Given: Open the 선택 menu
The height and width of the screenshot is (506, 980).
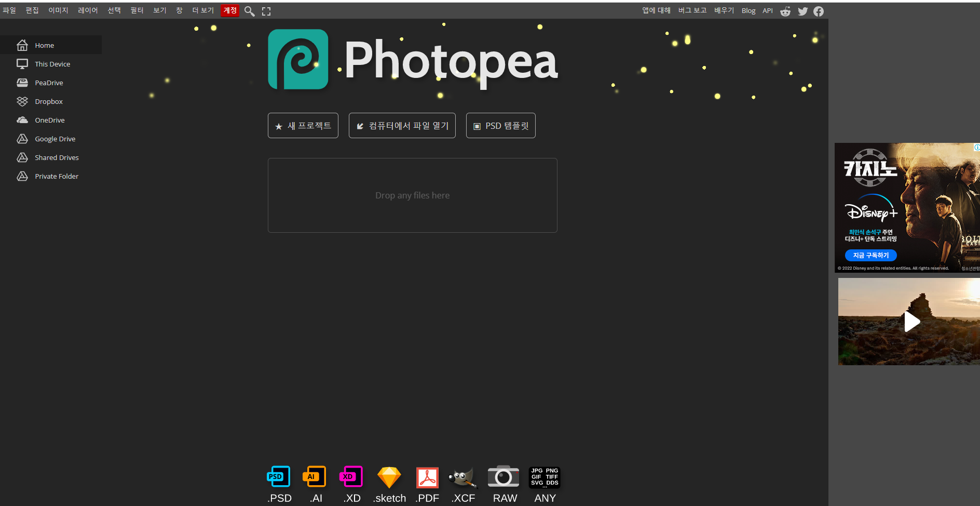Looking at the screenshot, I should coord(114,10).
